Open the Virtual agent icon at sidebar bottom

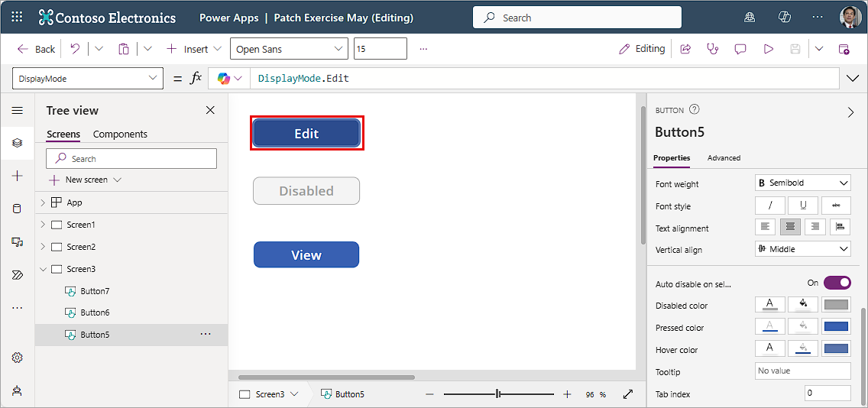point(17,391)
